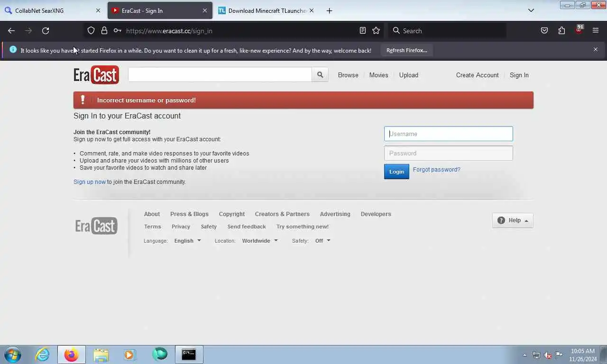The width and height of the screenshot is (607, 364).
Task: Open the Terms footer link
Action: pyautogui.click(x=152, y=227)
